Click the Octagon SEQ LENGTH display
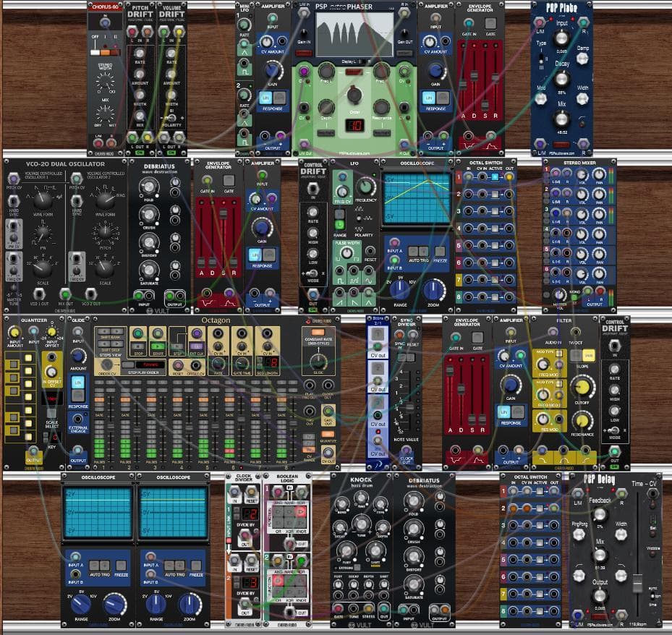The image size is (672, 635). [271, 363]
